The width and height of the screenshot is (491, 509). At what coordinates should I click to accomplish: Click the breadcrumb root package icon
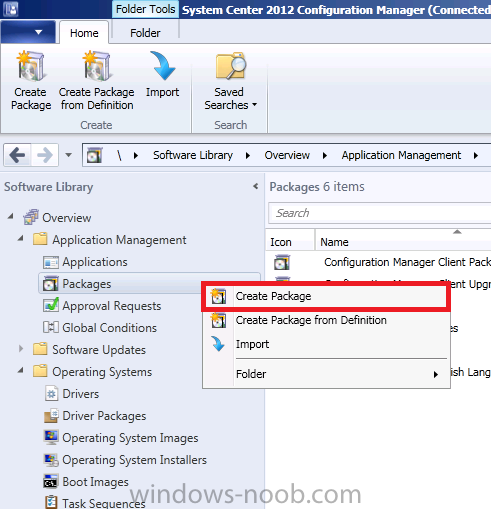click(x=94, y=155)
